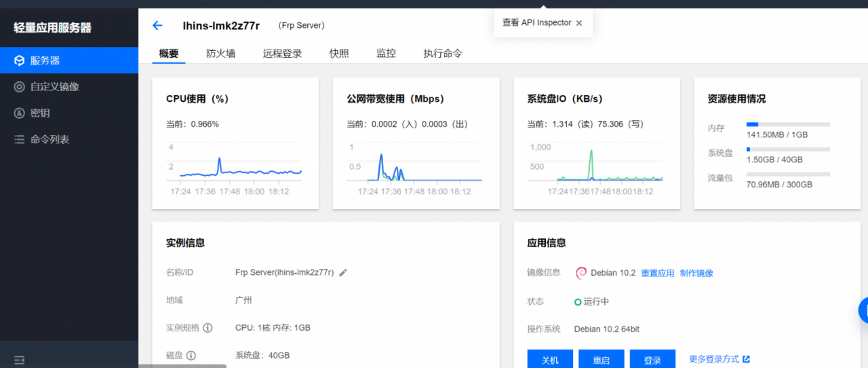Screen dimensions: 868x368
Task: Click the (Frp Server) header label
Action: [x=301, y=25]
